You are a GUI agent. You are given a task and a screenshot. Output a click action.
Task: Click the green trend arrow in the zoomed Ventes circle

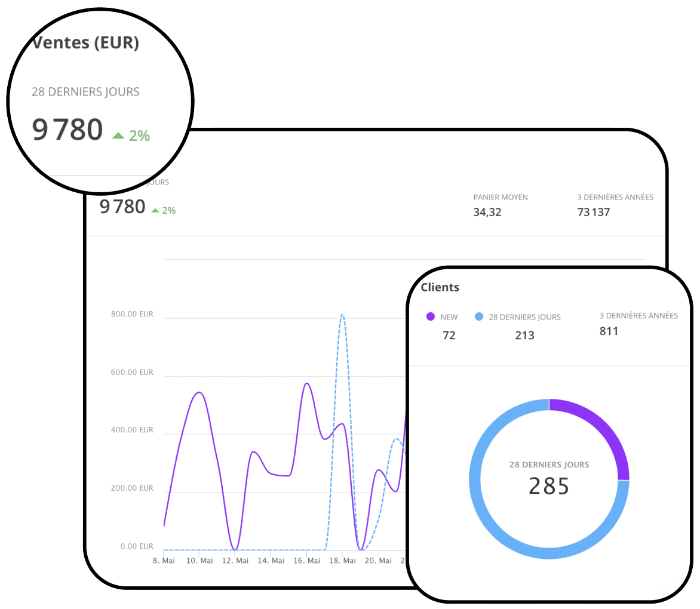coord(118,136)
